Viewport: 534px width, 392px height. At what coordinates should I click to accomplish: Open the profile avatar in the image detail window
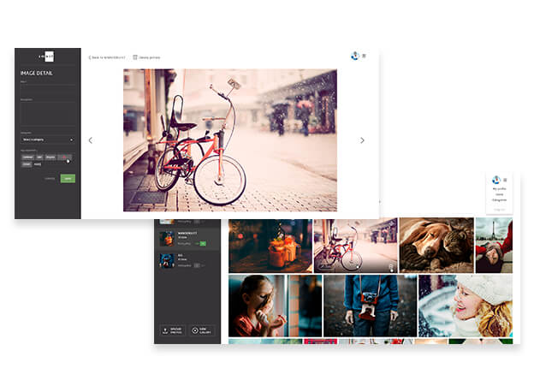pyautogui.click(x=354, y=56)
